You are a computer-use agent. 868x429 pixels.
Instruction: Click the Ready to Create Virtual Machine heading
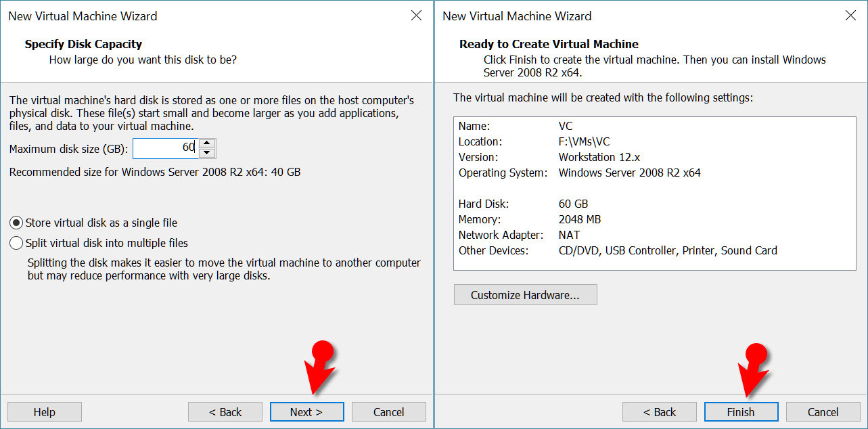click(x=549, y=44)
